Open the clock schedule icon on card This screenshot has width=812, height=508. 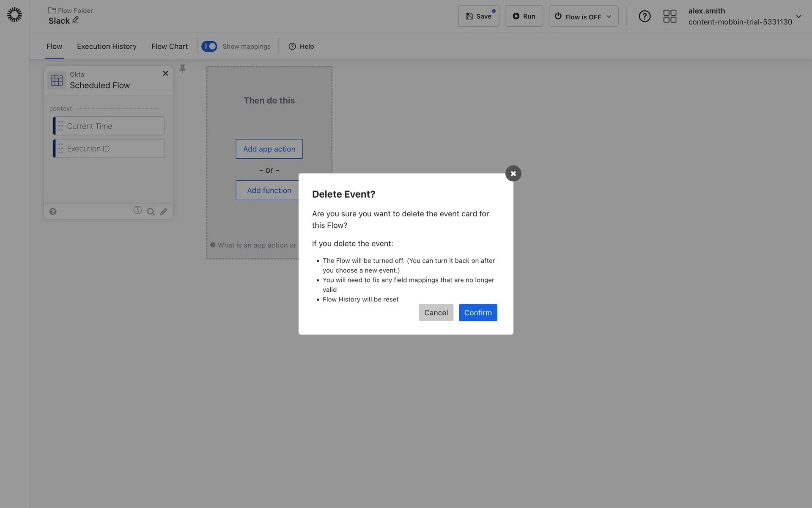pyautogui.click(x=137, y=210)
